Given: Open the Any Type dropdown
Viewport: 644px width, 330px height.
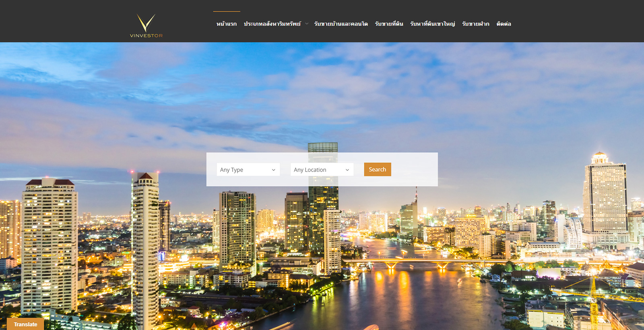Looking at the screenshot, I should (x=248, y=170).
